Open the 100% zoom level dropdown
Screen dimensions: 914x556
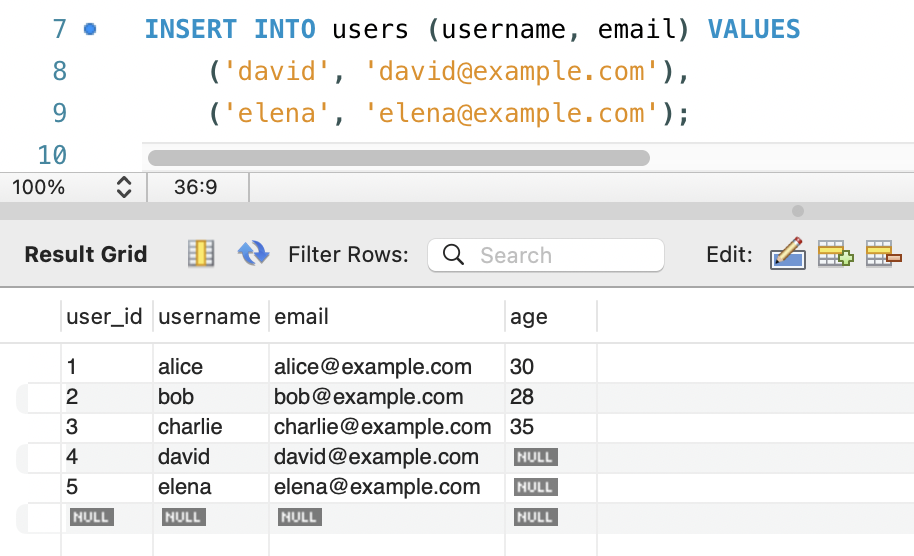pyautogui.click(x=124, y=187)
